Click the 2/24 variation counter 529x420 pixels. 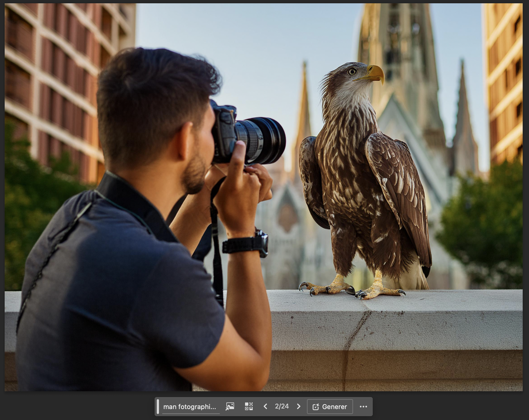click(282, 407)
